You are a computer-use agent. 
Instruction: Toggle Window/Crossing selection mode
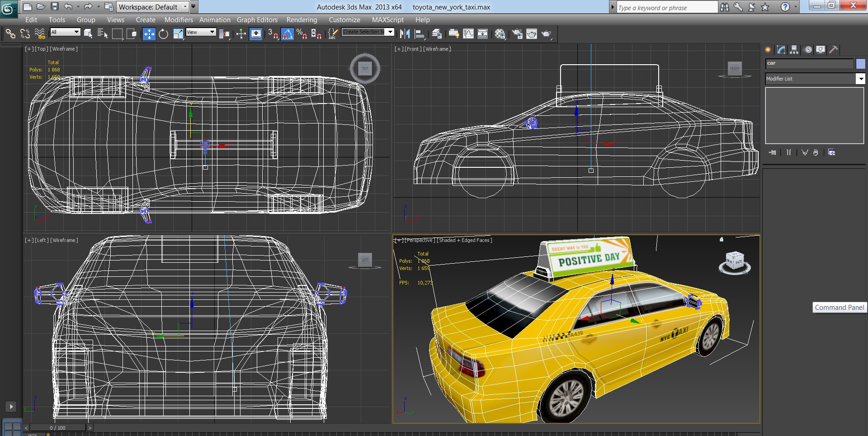coord(132,34)
